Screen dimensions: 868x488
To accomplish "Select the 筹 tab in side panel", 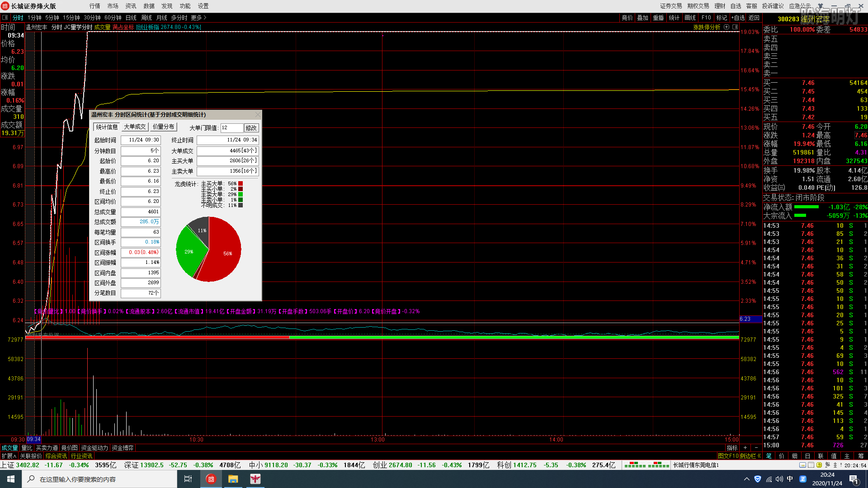I will tap(861, 456).
